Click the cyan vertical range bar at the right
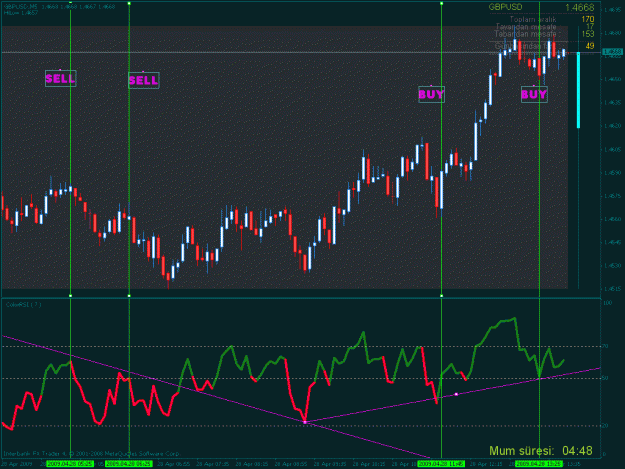625x469 pixels. point(578,90)
